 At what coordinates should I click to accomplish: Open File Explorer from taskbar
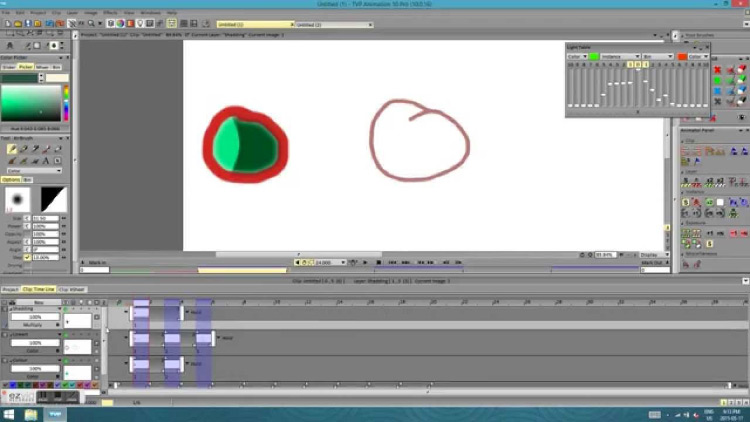31,414
